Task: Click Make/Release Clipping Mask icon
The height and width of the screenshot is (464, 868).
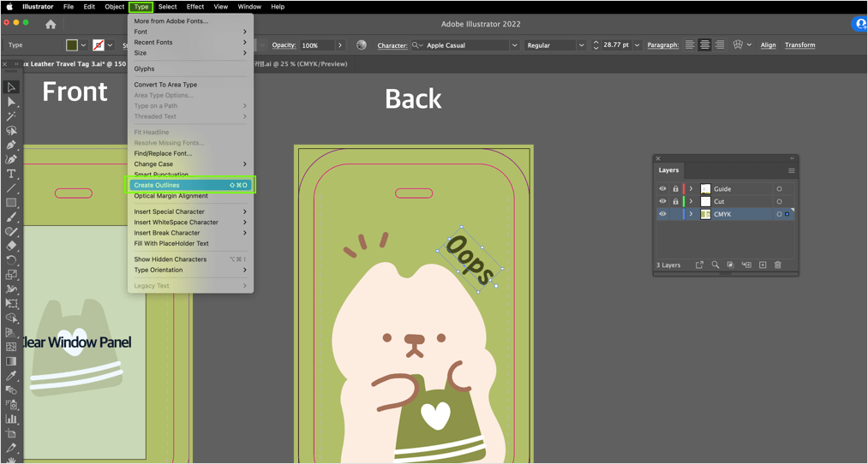Action: coord(731,265)
